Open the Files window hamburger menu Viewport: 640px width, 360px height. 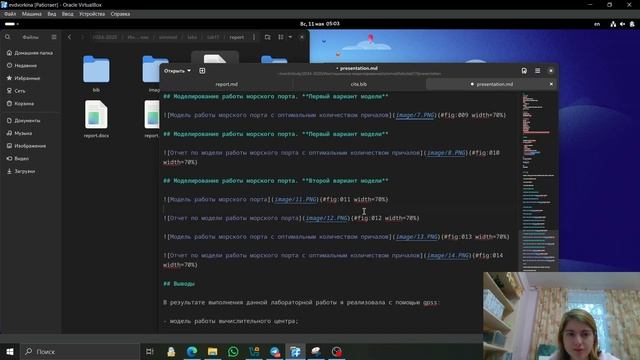click(54, 37)
